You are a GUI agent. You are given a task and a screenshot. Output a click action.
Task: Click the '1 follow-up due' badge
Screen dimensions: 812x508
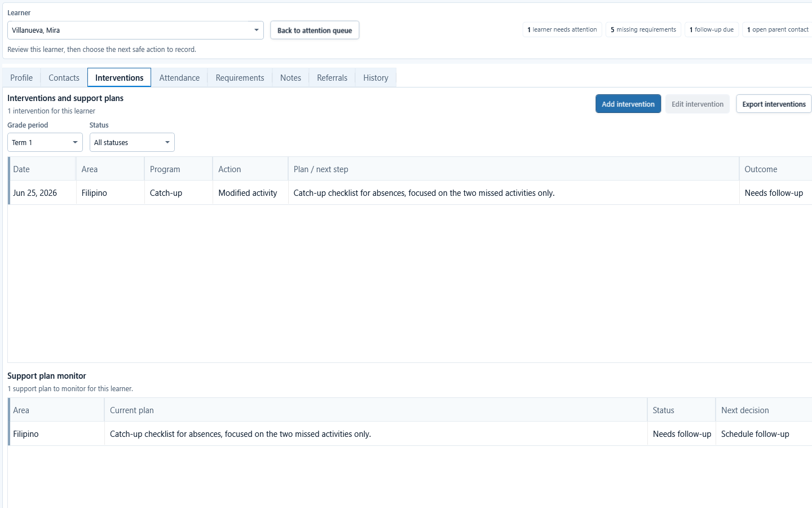pos(712,29)
